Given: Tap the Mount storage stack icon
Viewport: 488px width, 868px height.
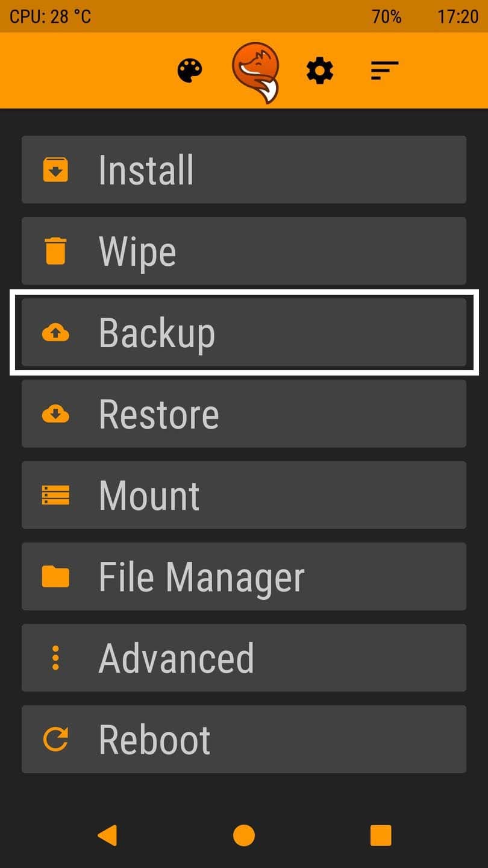Looking at the screenshot, I should (55, 495).
